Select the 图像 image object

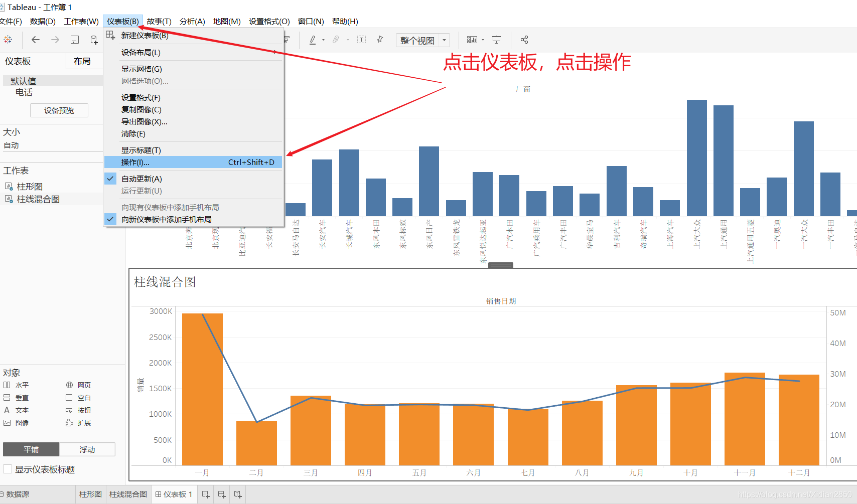(x=17, y=423)
